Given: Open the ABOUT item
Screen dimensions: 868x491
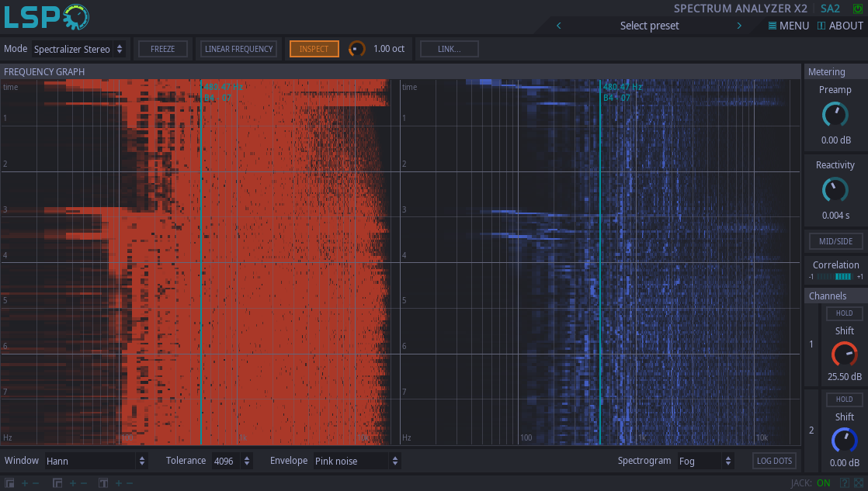Looking at the screenshot, I should tap(840, 26).
